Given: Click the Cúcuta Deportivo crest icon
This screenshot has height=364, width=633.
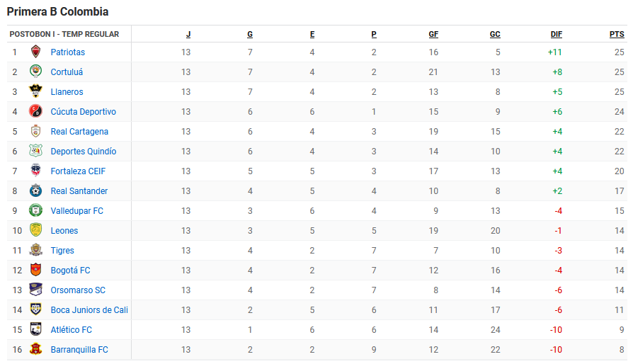Looking at the screenshot, I should pyautogui.click(x=35, y=111).
